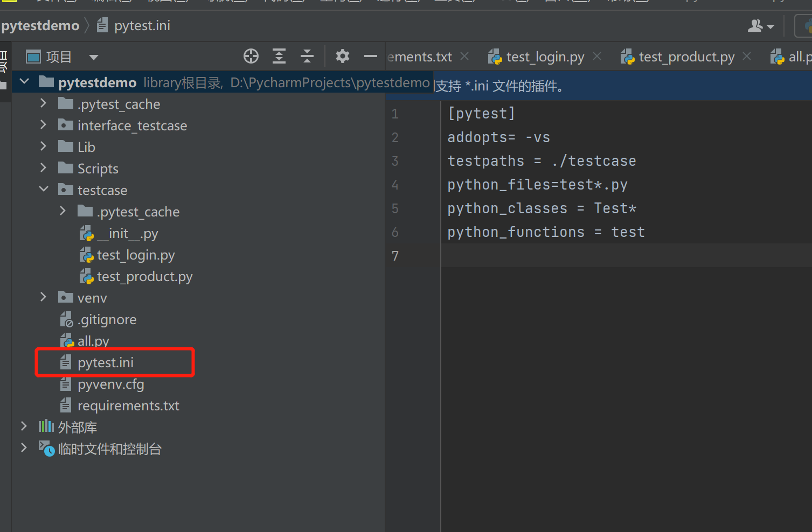The height and width of the screenshot is (532, 812).
Task: Click the python_functions = test line
Action: tap(546, 232)
